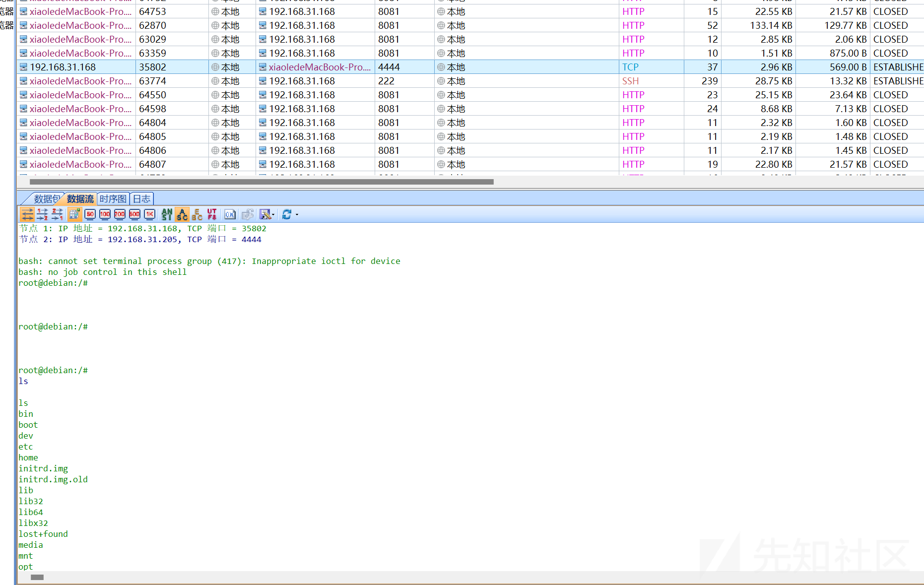Click the 'initrd.img.old' output line

53,479
